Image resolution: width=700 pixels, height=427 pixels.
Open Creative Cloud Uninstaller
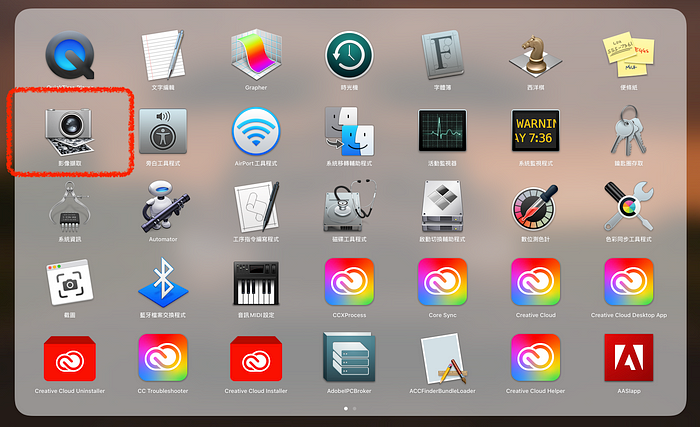tap(70, 359)
